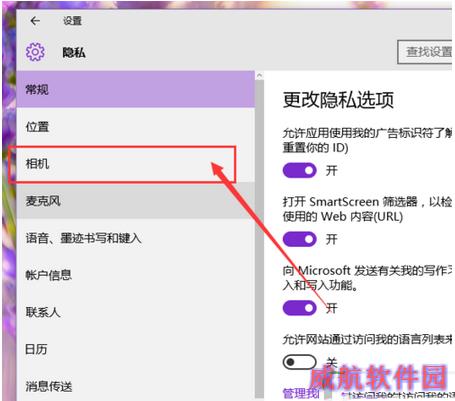
Task: Disable sending writing info to Microsoft
Action: 299,308
